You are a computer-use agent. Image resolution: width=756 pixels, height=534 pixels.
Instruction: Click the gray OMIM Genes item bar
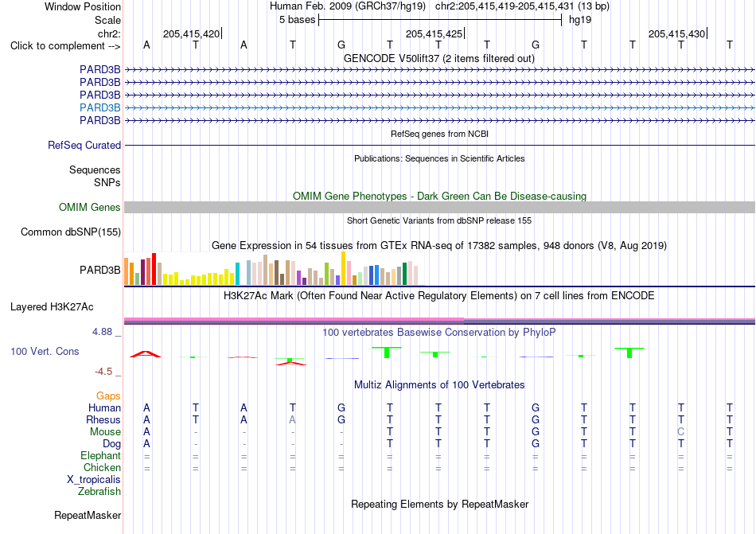click(439, 207)
